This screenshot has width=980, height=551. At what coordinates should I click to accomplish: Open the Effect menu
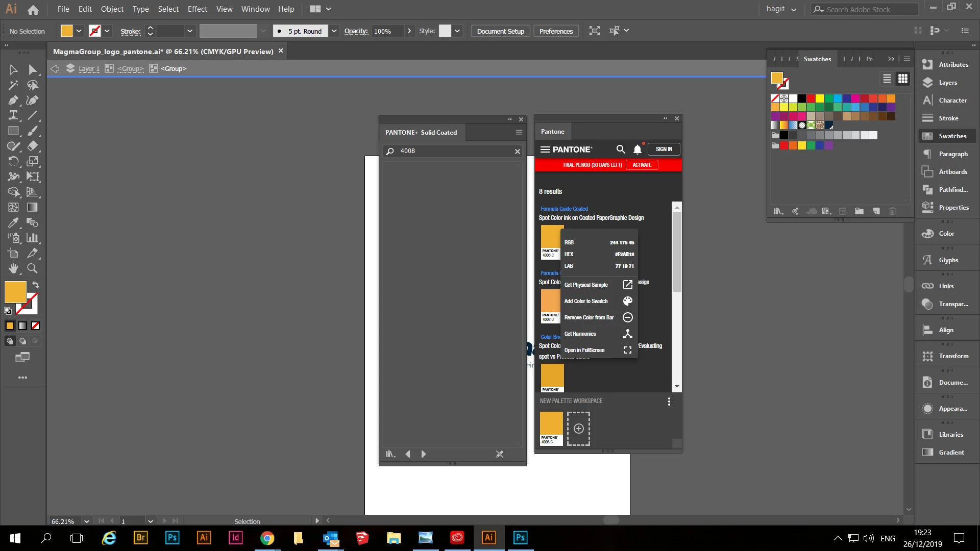pos(197,9)
